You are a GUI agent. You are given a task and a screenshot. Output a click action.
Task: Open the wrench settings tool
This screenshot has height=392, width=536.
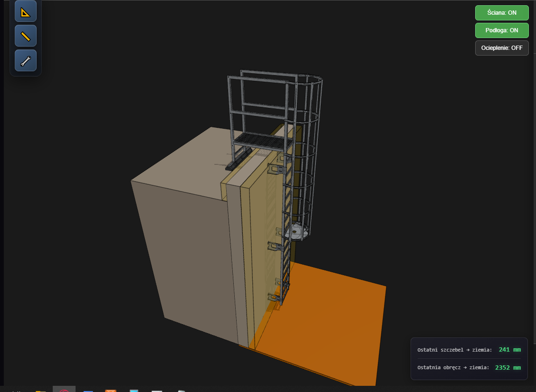pyautogui.click(x=26, y=60)
